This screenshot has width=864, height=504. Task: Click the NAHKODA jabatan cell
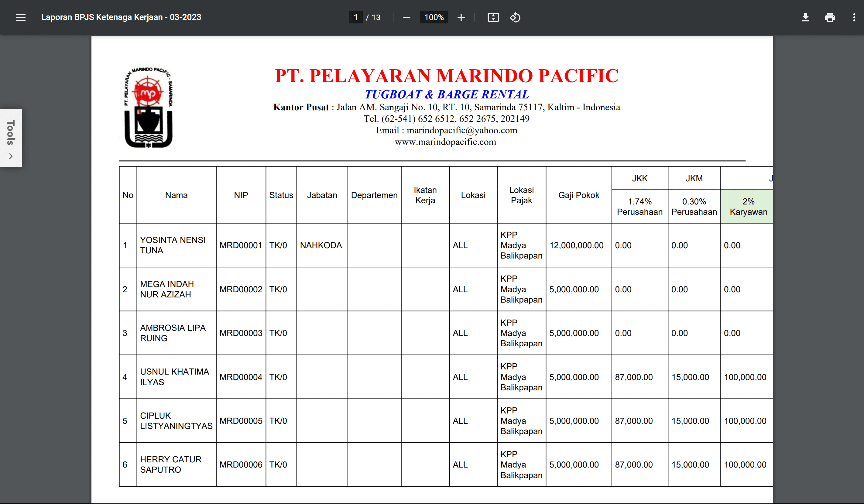[321, 245]
